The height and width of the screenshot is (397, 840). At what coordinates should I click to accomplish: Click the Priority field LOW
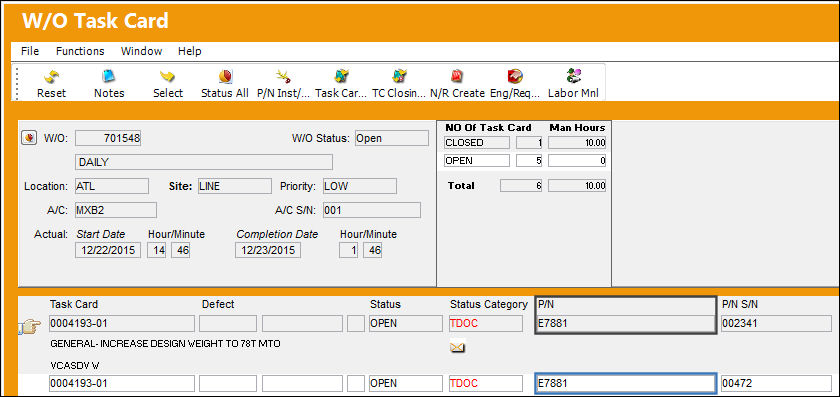[x=360, y=186]
